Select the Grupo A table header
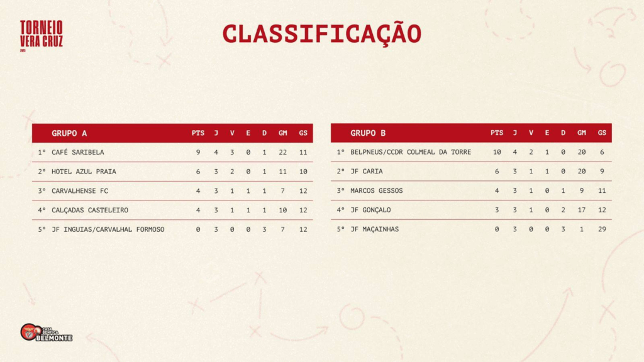The width and height of the screenshot is (644, 362). point(69,133)
